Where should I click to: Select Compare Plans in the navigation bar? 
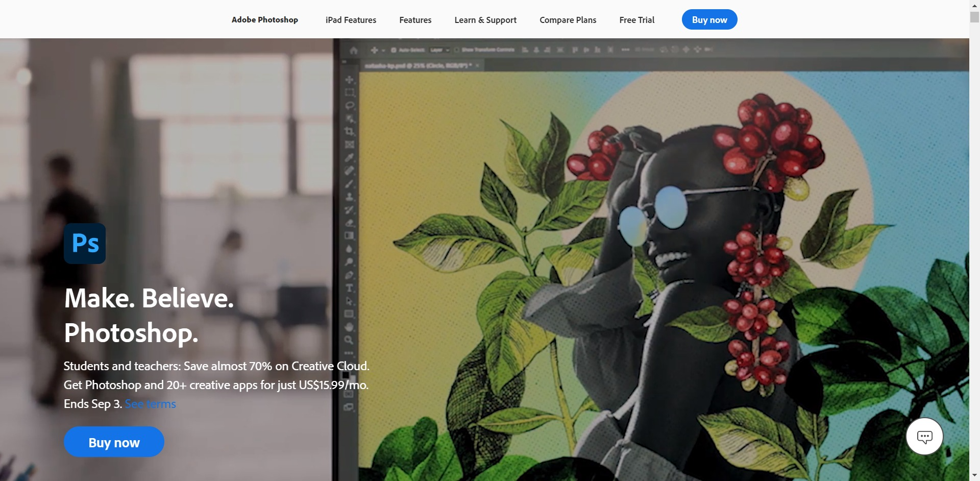click(568, 20)
